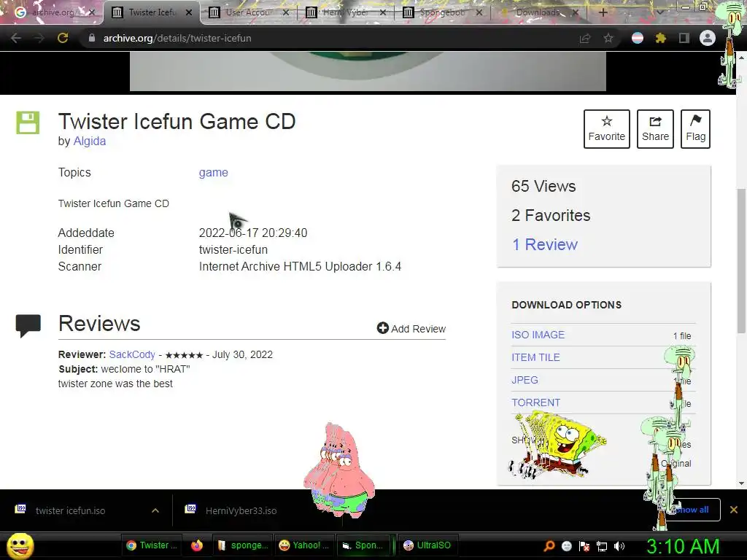747x560 pixels.
Task: Click the browser back arrow
Action: [16, 38]
